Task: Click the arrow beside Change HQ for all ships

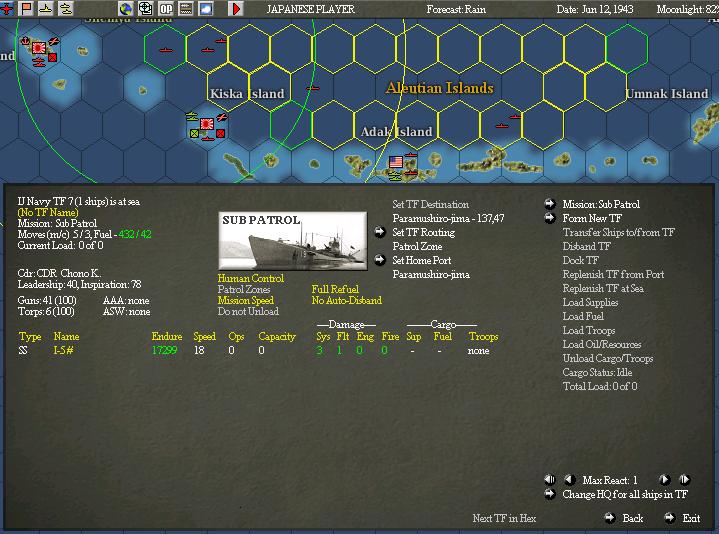Action: click(549, 494)
